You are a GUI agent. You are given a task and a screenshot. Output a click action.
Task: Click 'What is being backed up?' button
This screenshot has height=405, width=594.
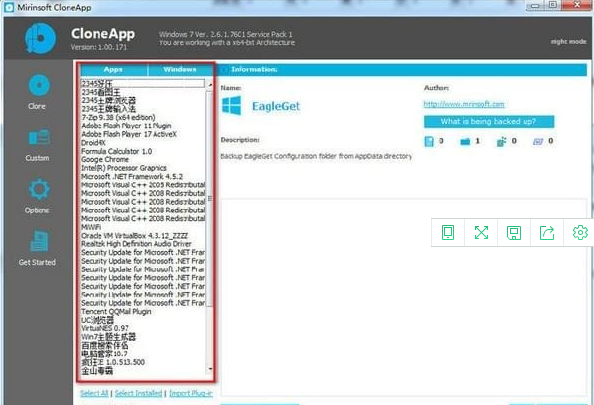click(489, 122)
